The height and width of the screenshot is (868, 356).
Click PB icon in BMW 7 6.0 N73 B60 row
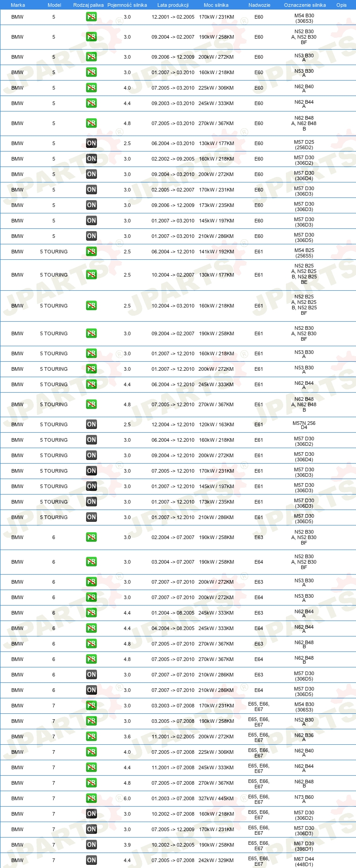[x=91, y=798]
